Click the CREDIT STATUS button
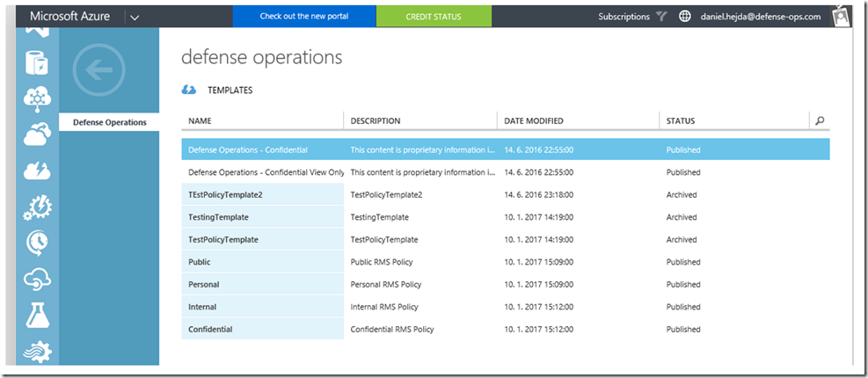Image resolution: width=868 pixels, height=378 pixels. pos(434,17)
